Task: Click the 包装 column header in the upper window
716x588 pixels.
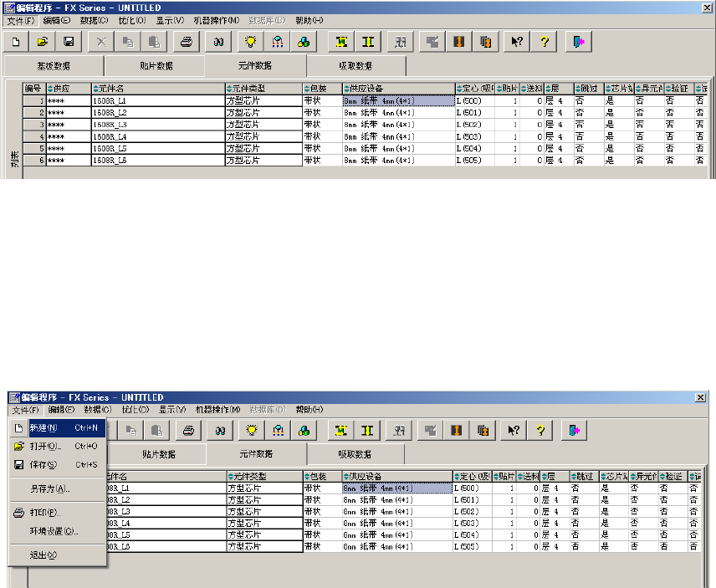Action: click(322, 89)
